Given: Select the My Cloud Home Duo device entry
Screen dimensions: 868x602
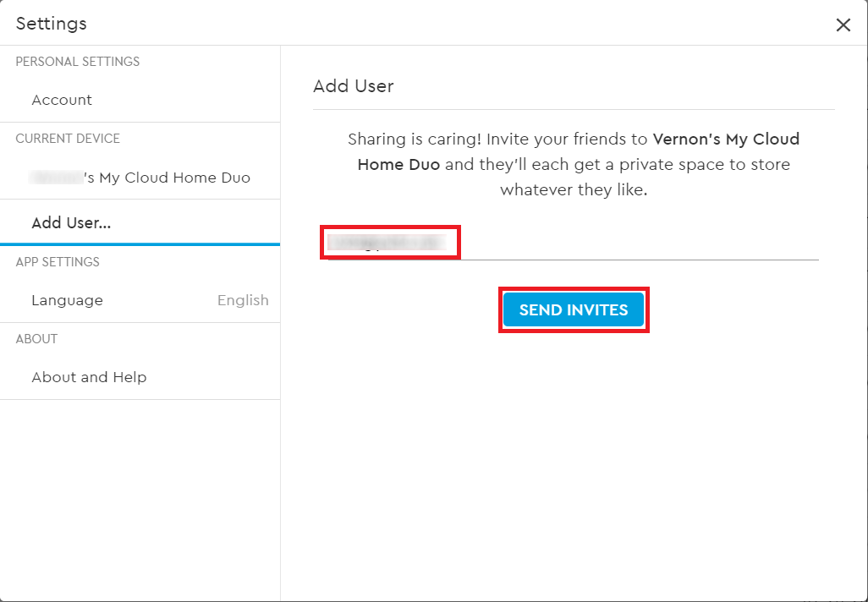Looking at the screenshot, I should pos(140,178).
